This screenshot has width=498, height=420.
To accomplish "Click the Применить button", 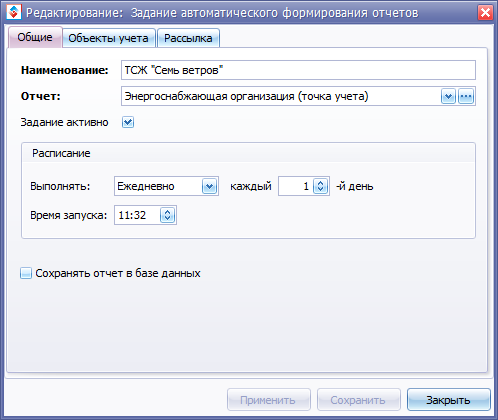I will pos(269,400).
